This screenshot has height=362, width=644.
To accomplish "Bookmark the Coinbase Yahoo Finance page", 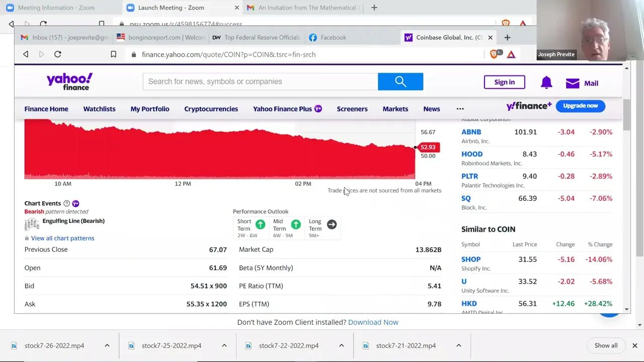I will pos(113,54).
